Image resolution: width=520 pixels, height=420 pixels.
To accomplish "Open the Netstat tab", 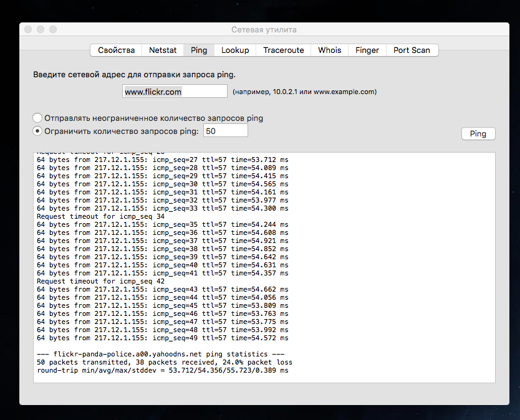I will [163, 50].
